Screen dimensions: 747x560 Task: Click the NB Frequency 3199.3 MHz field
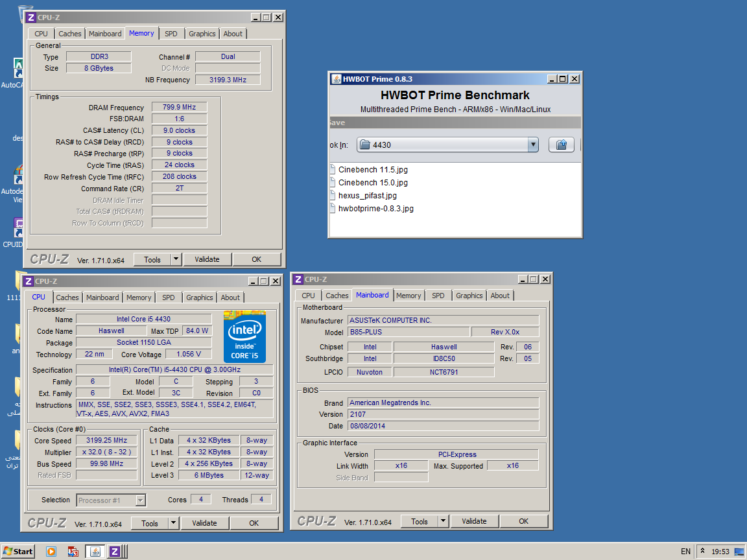point(228,80)
